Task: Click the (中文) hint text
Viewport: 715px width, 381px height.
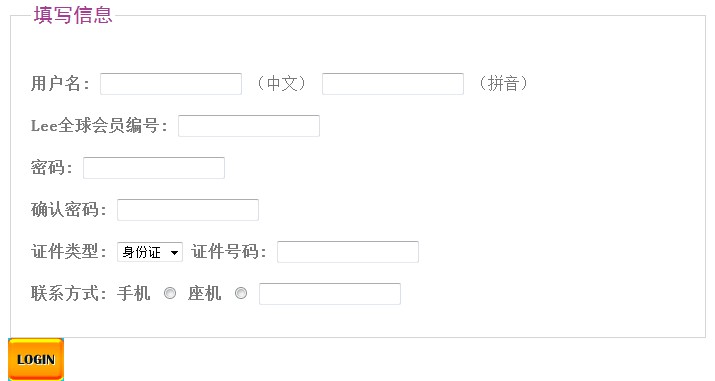Action: tap(281, 83)
